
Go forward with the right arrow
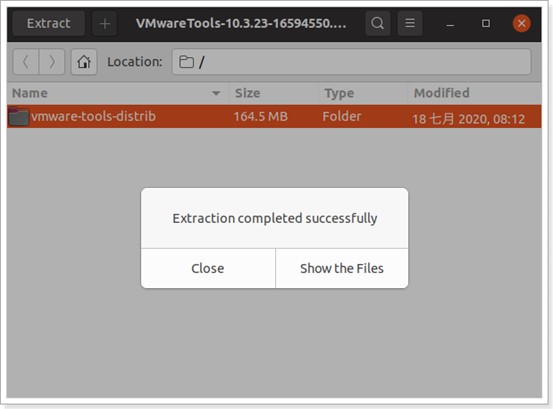point(52,62)
